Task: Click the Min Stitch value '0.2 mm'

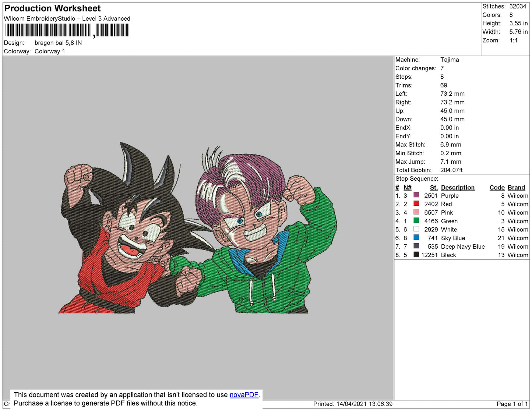Action: (451, 153)
